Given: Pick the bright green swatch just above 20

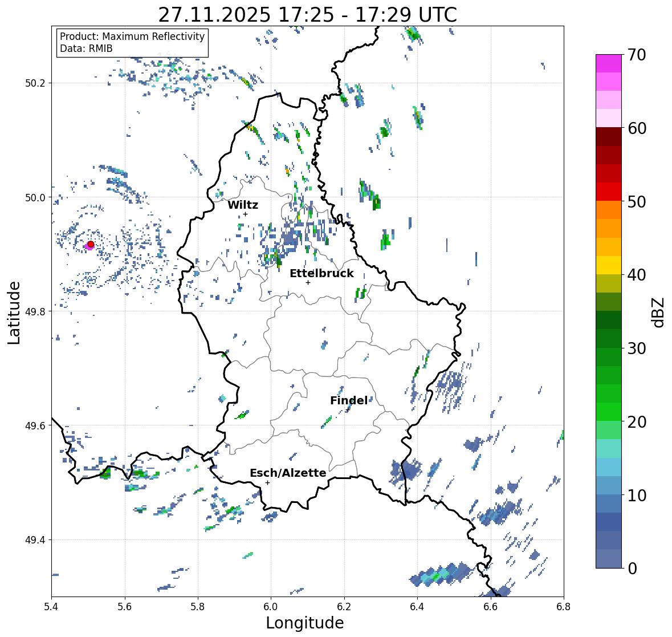Looking at the screenshot, I should 609,412.
